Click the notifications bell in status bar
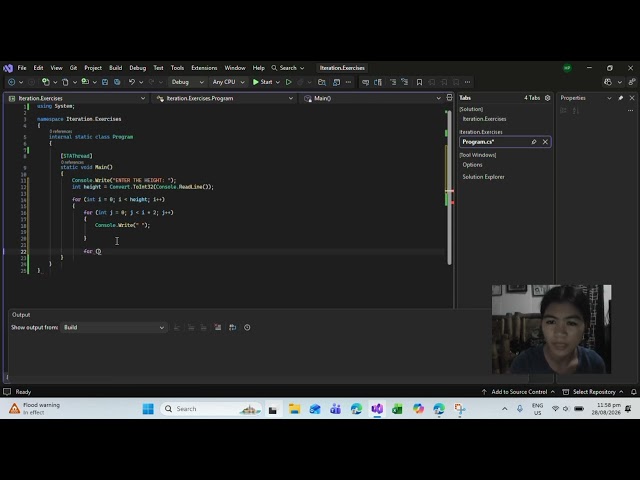 pos(633,392)
